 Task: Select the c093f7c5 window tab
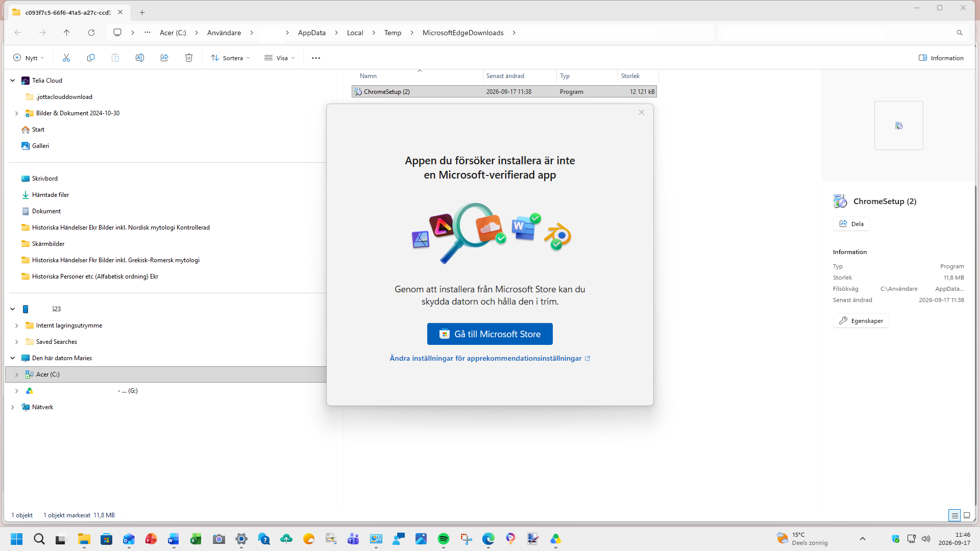(x=68, y=12)
